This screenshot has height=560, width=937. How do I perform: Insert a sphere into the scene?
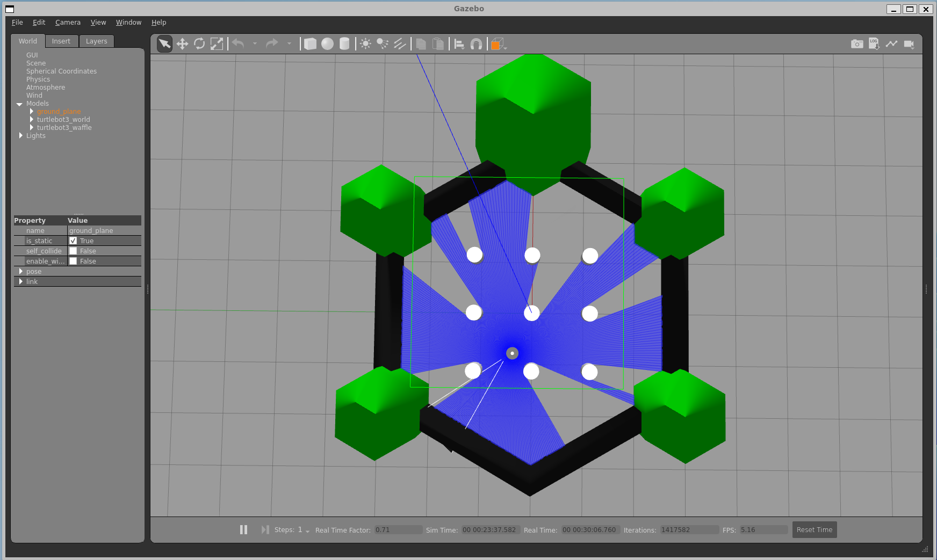pyautogui.click(x=327, y=43)
